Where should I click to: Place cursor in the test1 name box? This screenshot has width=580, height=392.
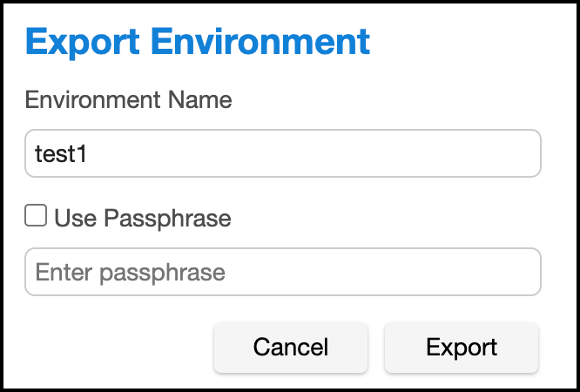283,153
